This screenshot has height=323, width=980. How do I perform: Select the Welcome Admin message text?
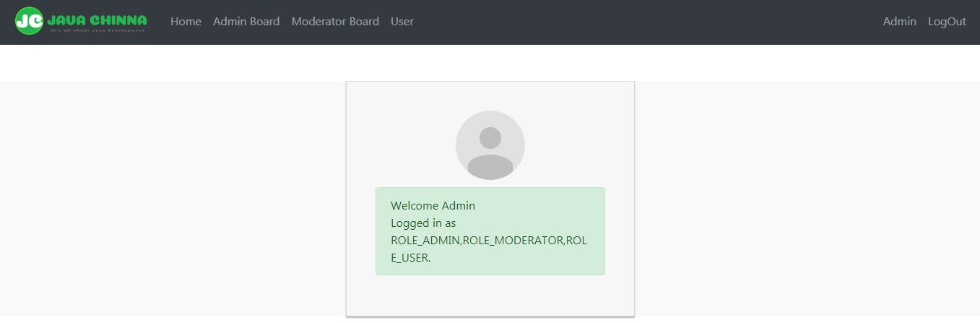433,206
